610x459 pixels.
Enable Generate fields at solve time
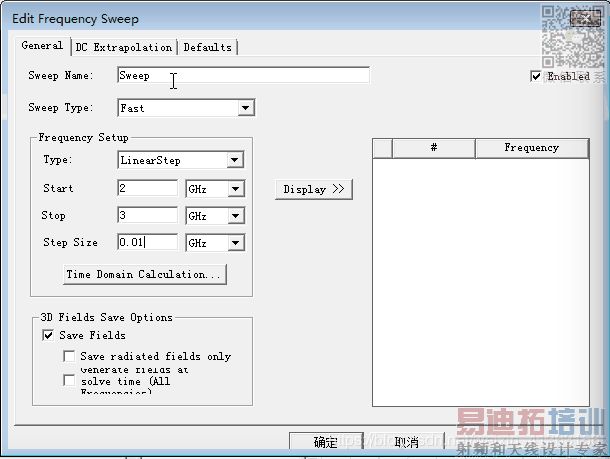tap(69, 380)
